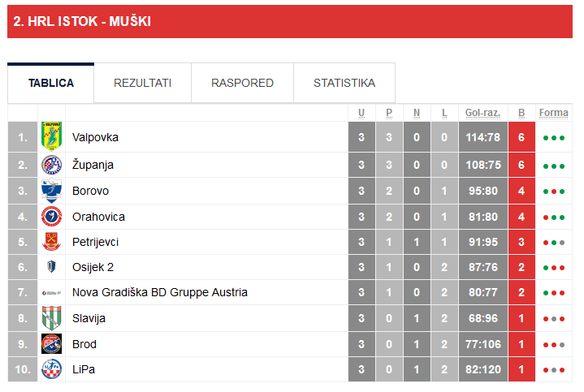584x392 pixels.
Task: Click the LiPa team crest
Action: pos(52,369)
